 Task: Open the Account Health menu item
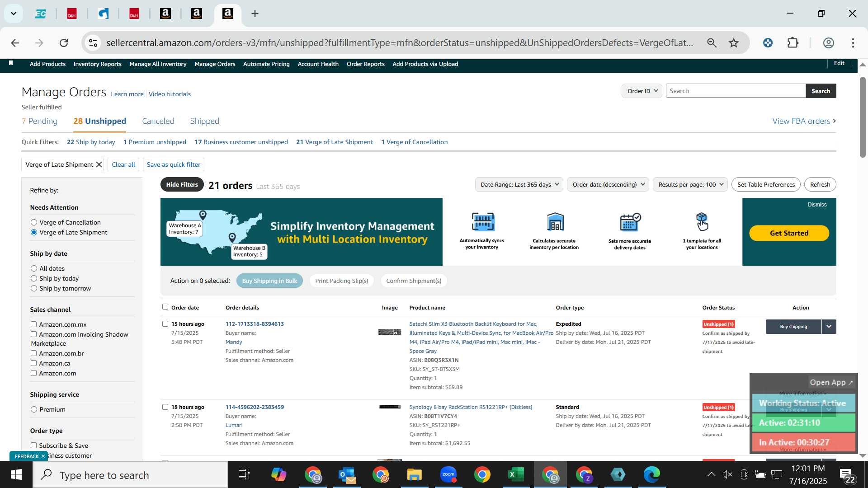(318, 64)
